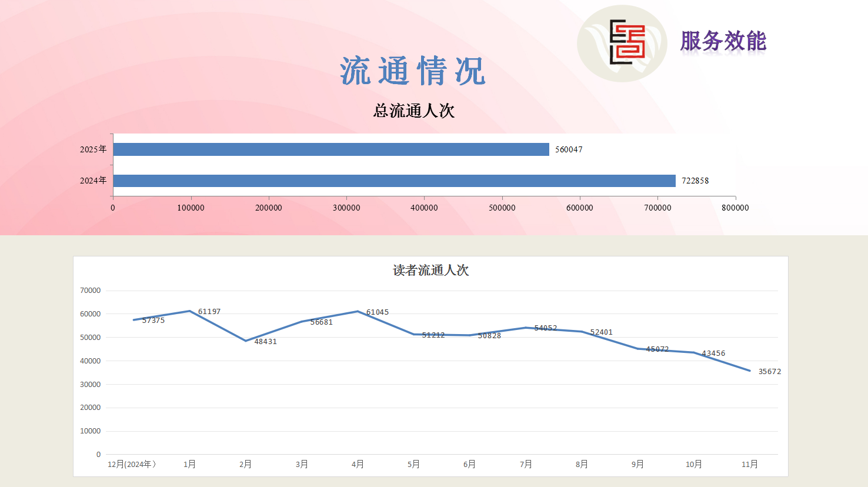The image size is (868, 487).
Task: Click the 560047 data label
Action: click(569, 149)
